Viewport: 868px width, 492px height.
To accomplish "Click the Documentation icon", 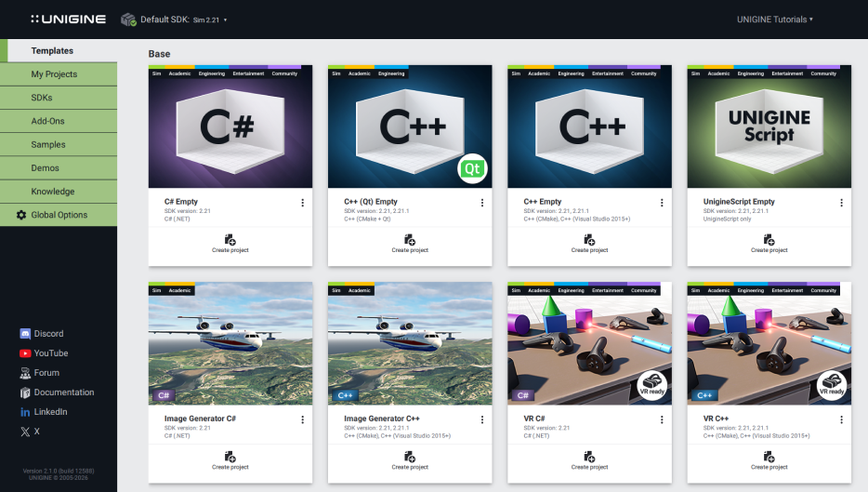I will click(25, 392).
